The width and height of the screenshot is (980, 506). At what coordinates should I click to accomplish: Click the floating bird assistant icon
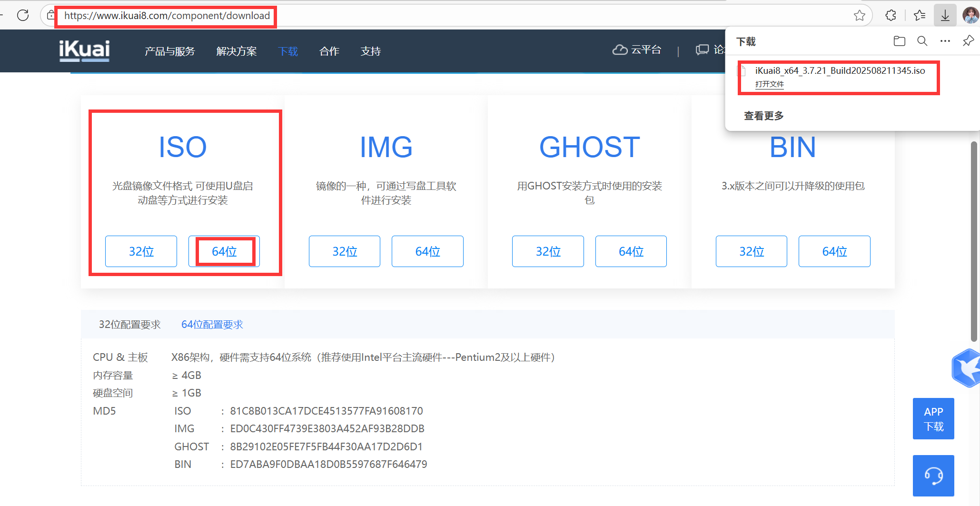click(966, 367)
